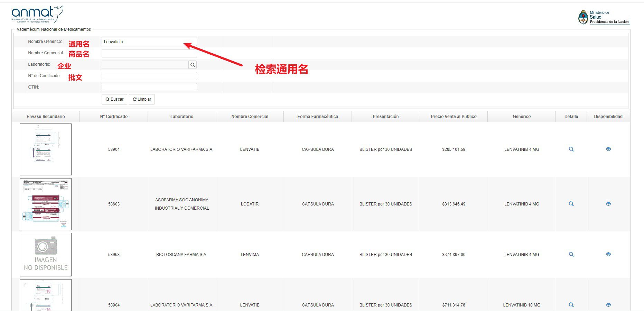Screen dimensions: 644x311
Task: Show availability eye for LENVATINIB 10 MG row
Action: tap(608, 305)
